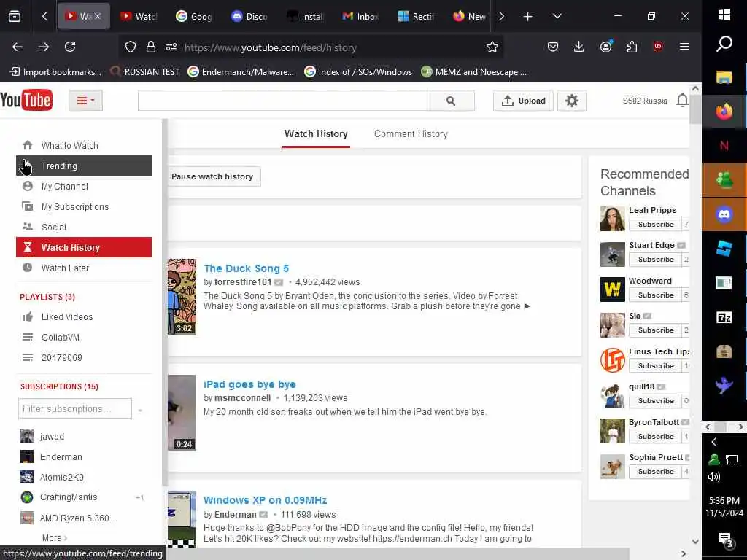The image size is (747, 560).
Task: Open a new browser tab
Action: click(x=528, y=17)
